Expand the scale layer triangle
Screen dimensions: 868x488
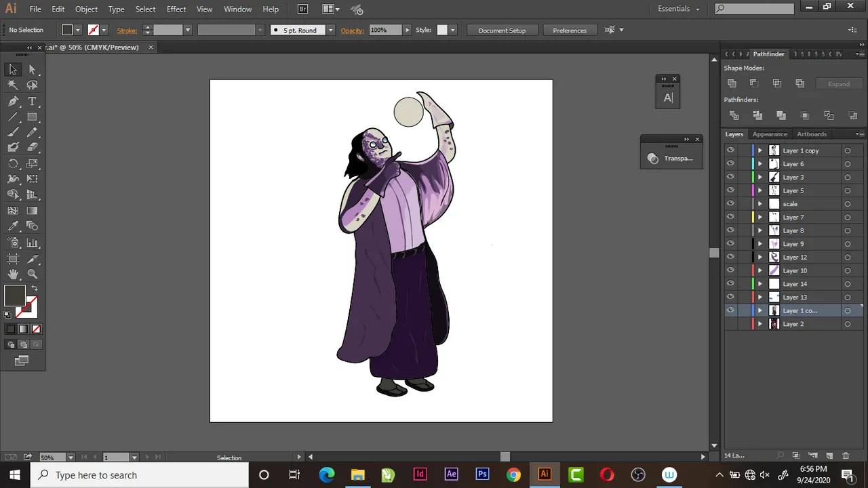click(759, 204)
